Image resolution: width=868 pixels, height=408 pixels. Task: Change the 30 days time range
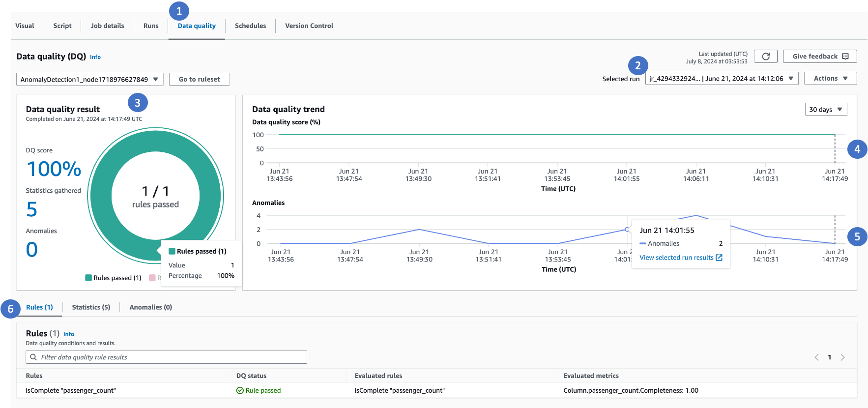tap(826, 110)
